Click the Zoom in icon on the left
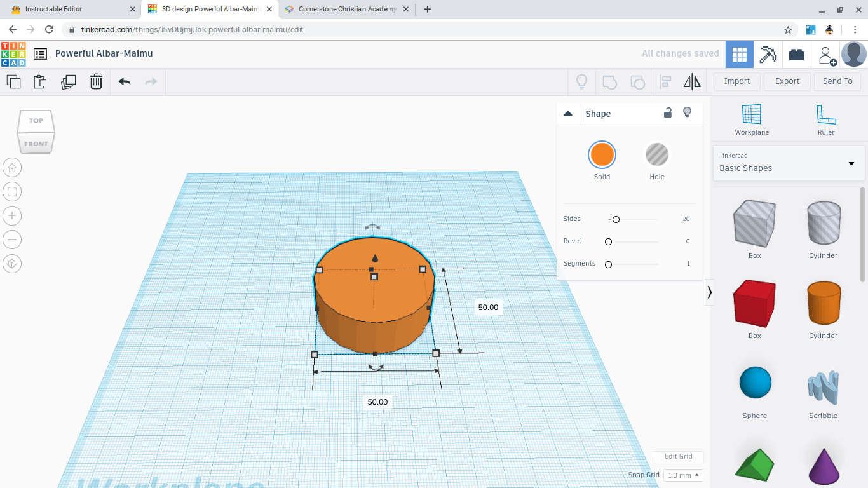This screenshot has height=488, width=868. point(12,215)
